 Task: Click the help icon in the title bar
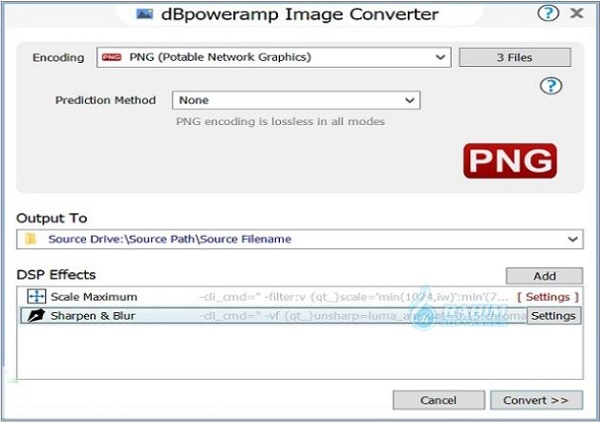tap(548, 13)
